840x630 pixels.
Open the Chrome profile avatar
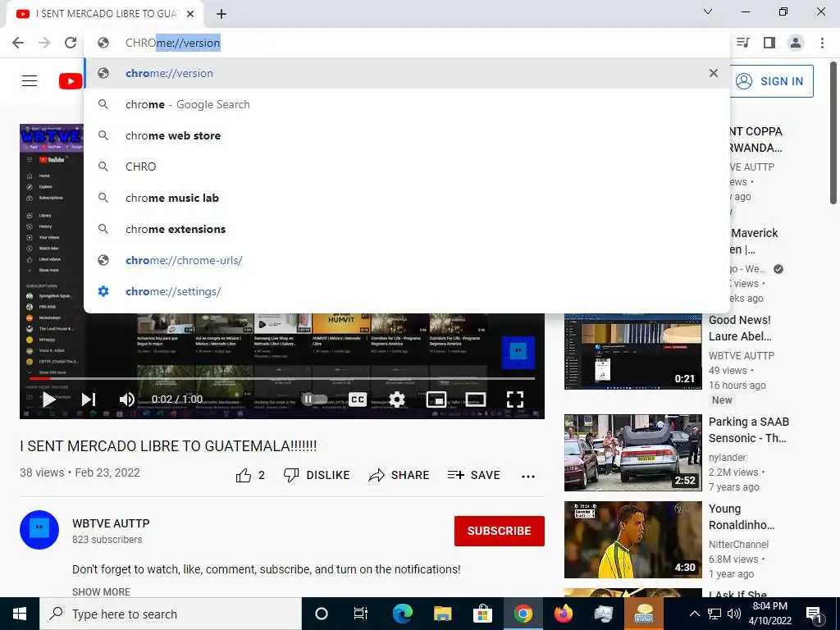pyautogui.click(x=796, y=43)
